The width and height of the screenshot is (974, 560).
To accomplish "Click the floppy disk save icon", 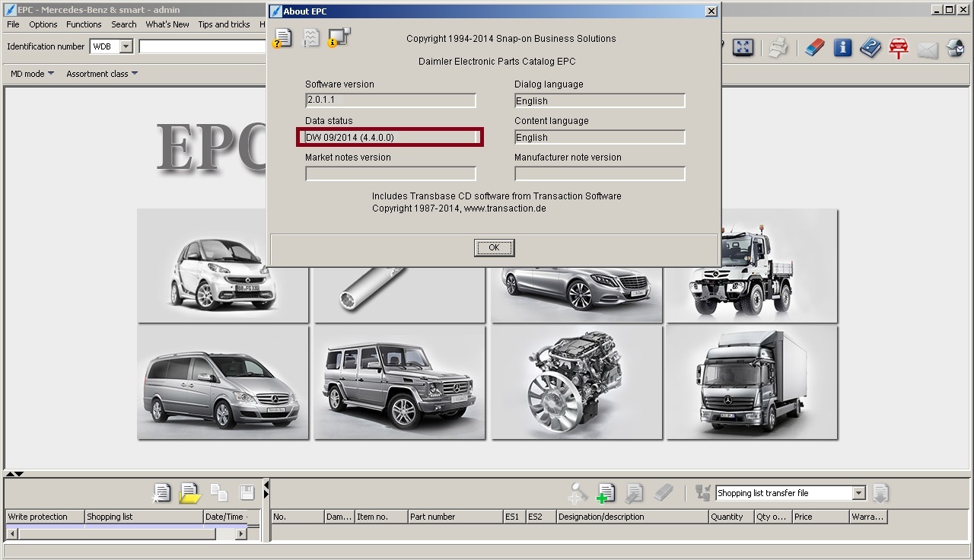I will click(247, 492).
